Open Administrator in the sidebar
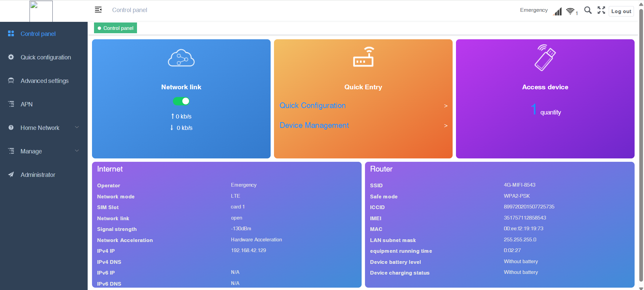This screenshot has width=644, height=290. click(38, 175)
